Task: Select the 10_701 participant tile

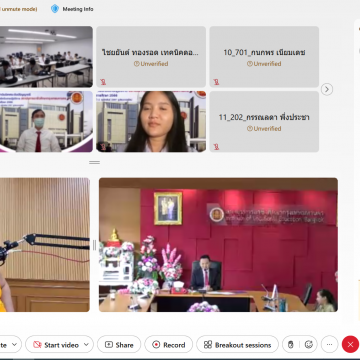Action: [264, 57]
